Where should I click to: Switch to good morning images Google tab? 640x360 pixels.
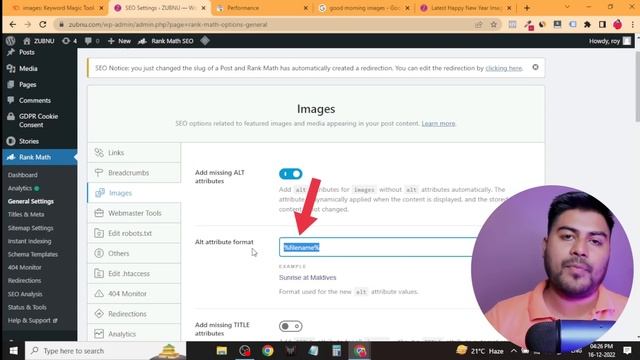pyautogui.click(x=363, y=8)
